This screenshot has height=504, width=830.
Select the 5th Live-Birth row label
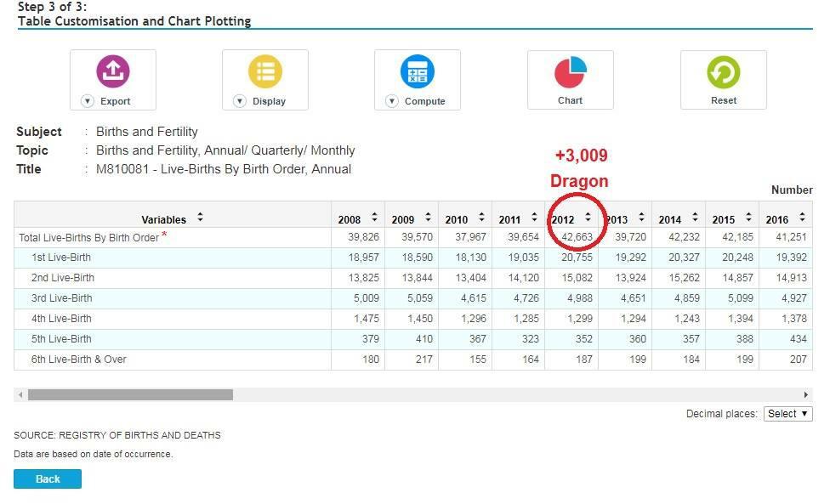click(61, 339)
